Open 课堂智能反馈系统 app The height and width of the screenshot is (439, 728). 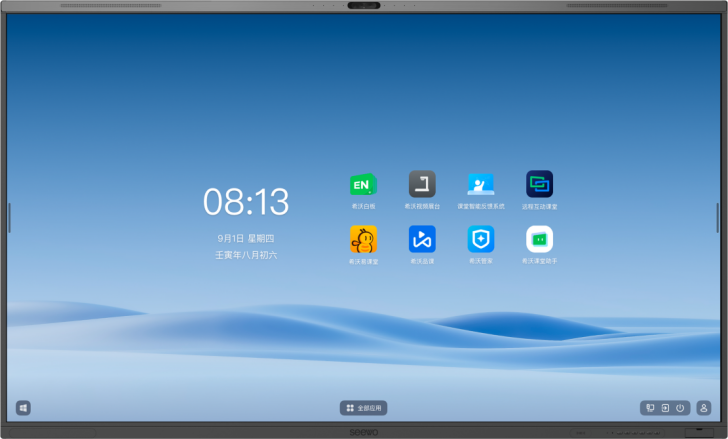pyautogui.click(x=481, y=184)
